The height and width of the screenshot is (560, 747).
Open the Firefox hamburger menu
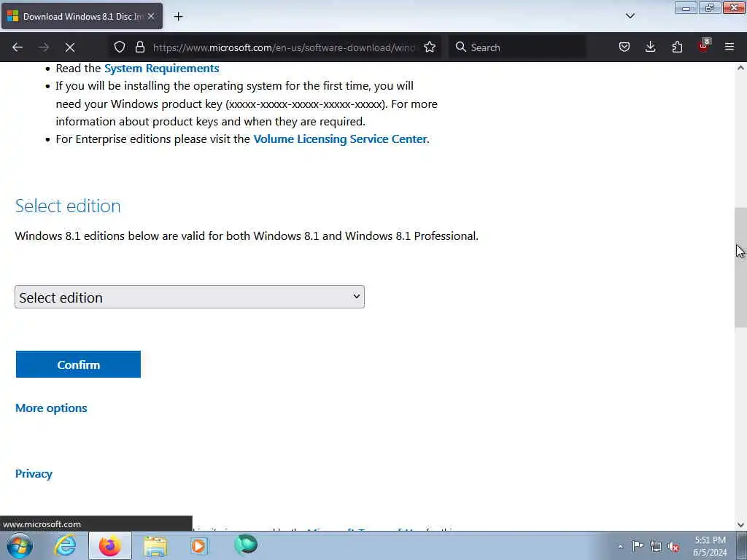coord(729,47)
